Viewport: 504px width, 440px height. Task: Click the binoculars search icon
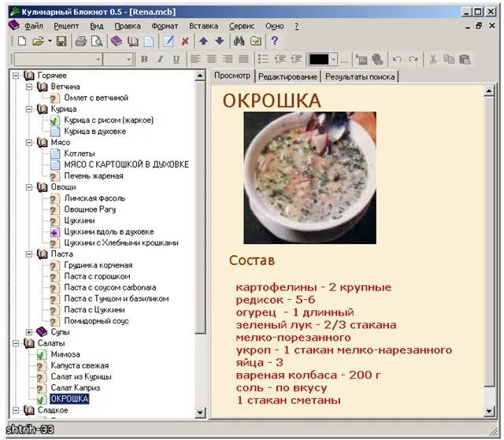239,41
